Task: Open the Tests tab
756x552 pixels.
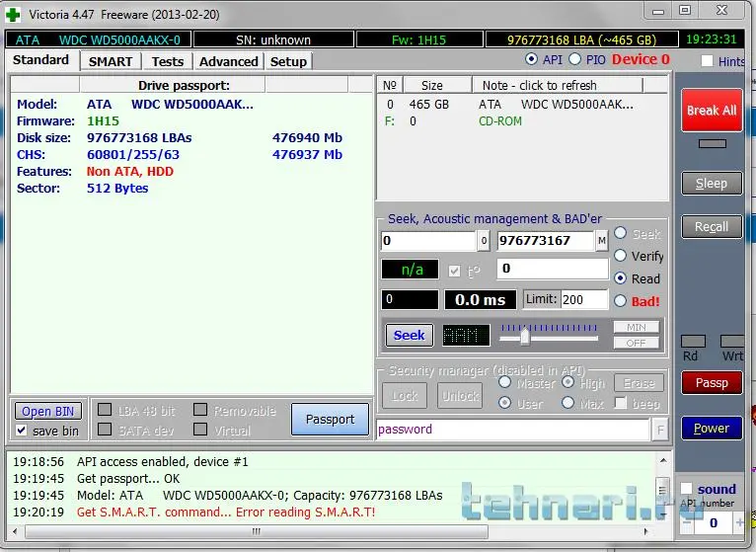Action: click(x=168, y=61)
